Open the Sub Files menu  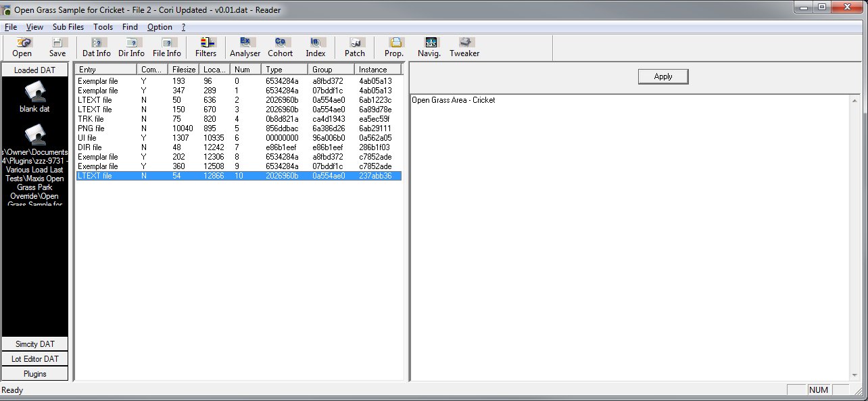tap(68, 27)
